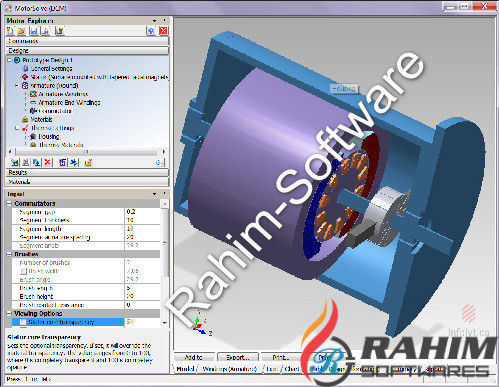
Task: Click the Segment angle property row
Action: point(86,246)
